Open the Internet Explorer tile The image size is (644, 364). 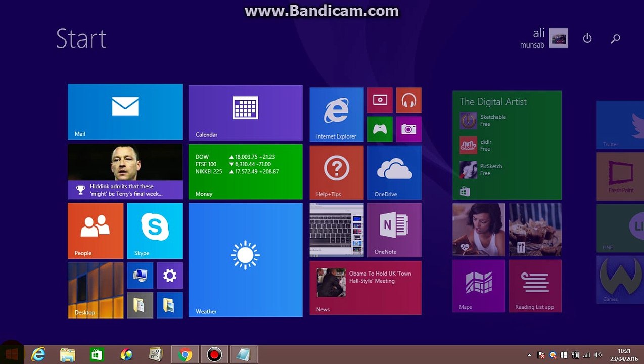point(336,115)
